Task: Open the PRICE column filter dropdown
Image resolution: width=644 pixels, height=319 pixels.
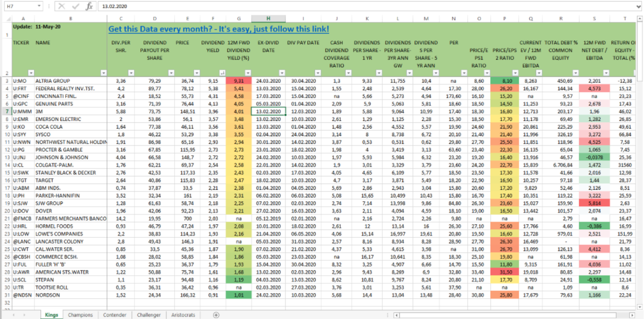Action: [196, 73]
